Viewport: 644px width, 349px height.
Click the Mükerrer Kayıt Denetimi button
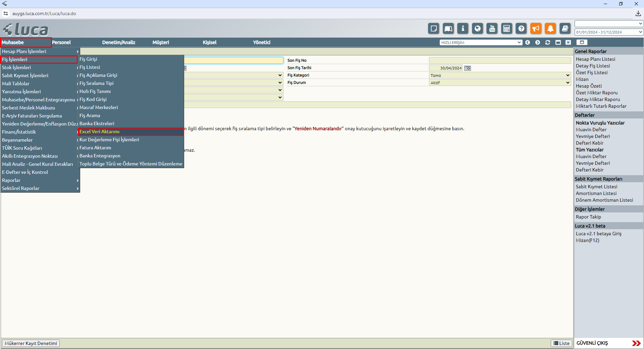tap(31, 343)
